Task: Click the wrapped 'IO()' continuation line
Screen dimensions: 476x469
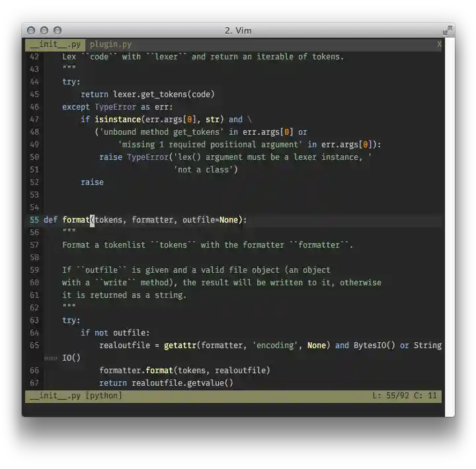Action: pyautogui.click(x=71, y=358)
